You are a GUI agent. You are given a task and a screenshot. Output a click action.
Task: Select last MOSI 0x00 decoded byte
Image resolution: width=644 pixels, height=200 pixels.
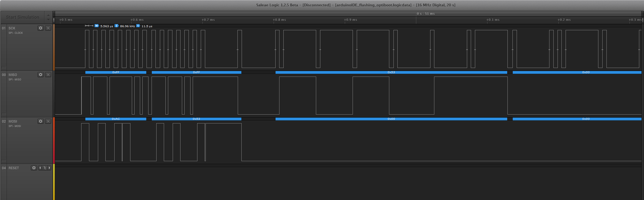tap(577, 119)
